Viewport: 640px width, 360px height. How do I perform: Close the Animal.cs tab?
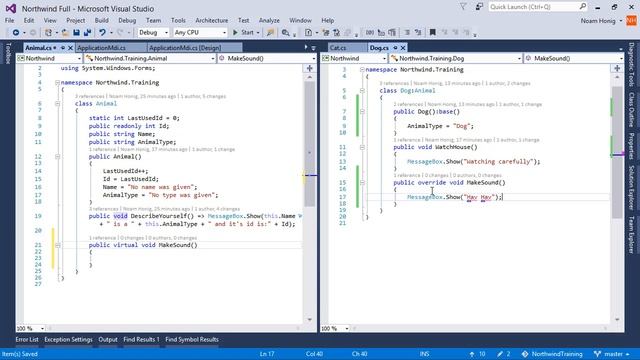point(70,48)
